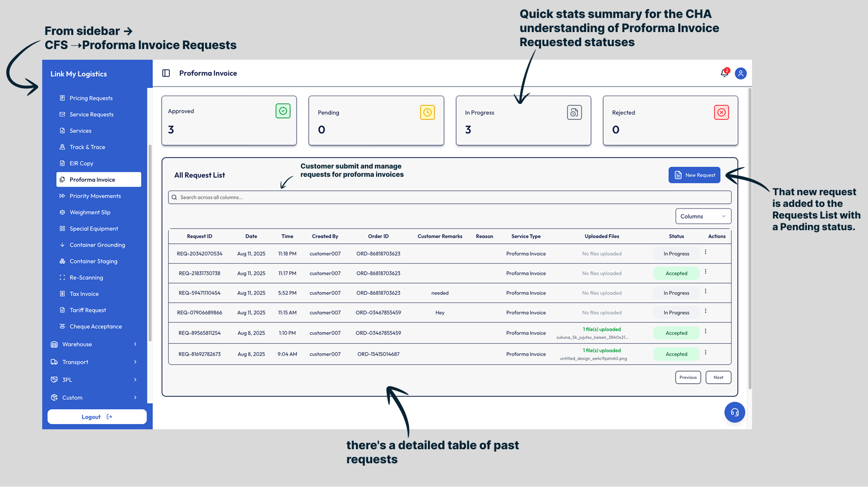Open the Columns dropdown
868x490 pixels.
click(x=703, y=217)
